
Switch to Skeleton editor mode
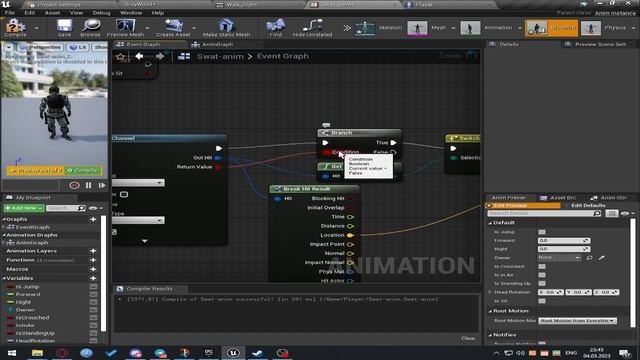click(378, 28)
